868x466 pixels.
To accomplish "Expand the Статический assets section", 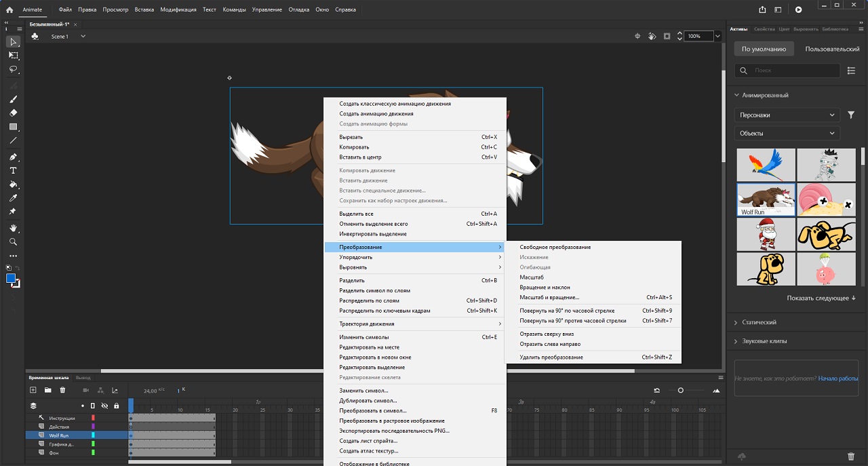I will pos(758,322).
